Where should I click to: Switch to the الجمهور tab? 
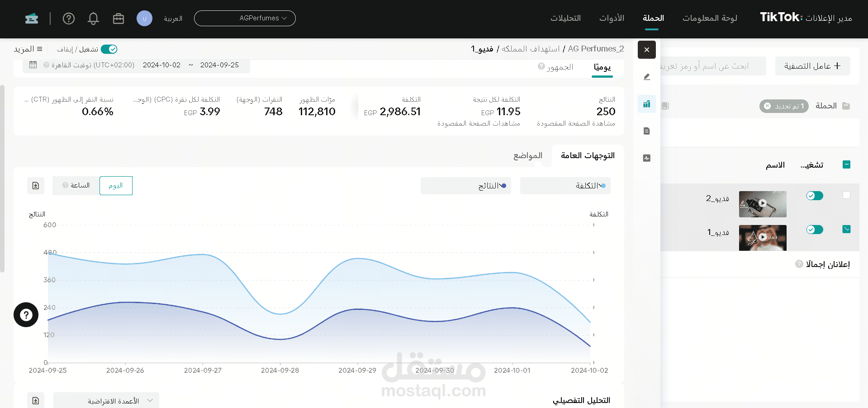(x=560, y=67)
